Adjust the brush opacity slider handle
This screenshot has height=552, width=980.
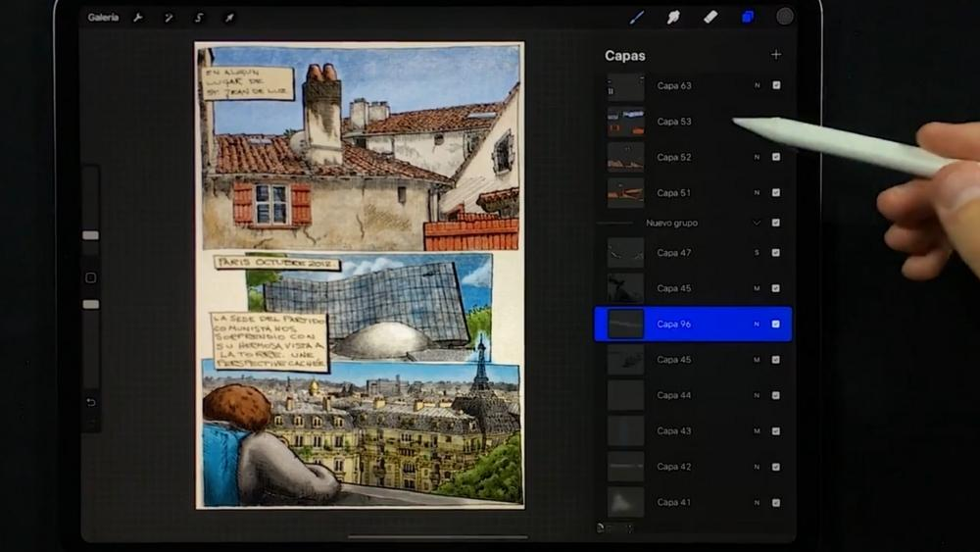(90, 304)
